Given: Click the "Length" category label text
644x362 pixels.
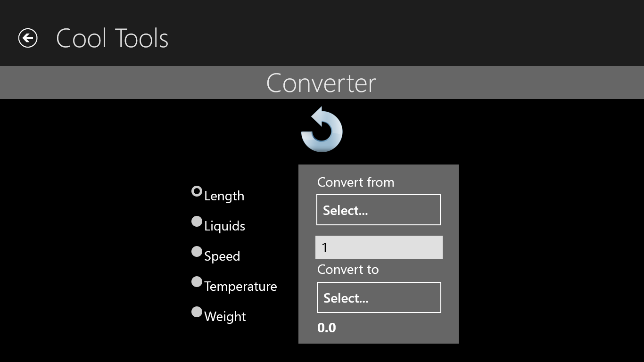Looking at the screenshot, I should 224,196.
